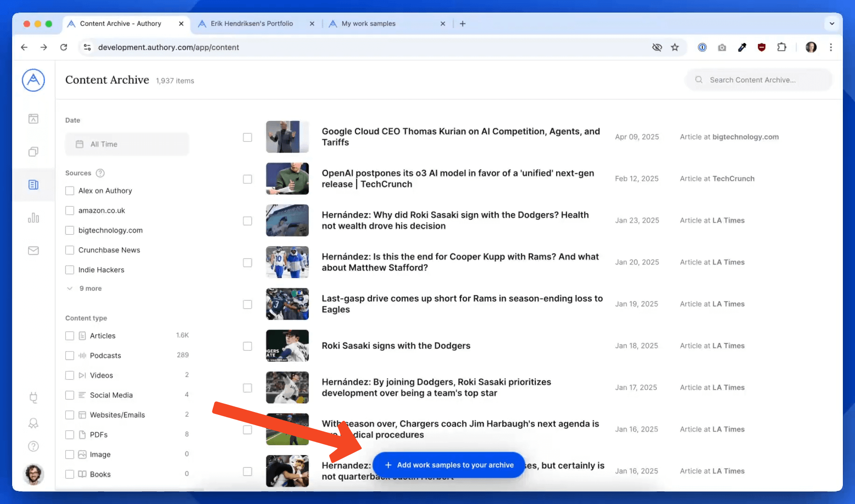Check the Crunchbase News source filter
This screenshot has width=855, height=504.
70,250
